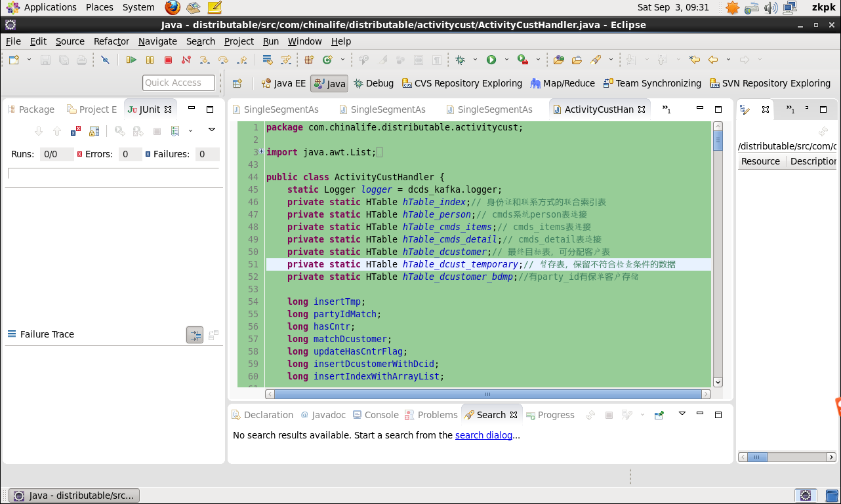
Task: Switch to SVN Repository Exploring perspective
Action: 770,83
